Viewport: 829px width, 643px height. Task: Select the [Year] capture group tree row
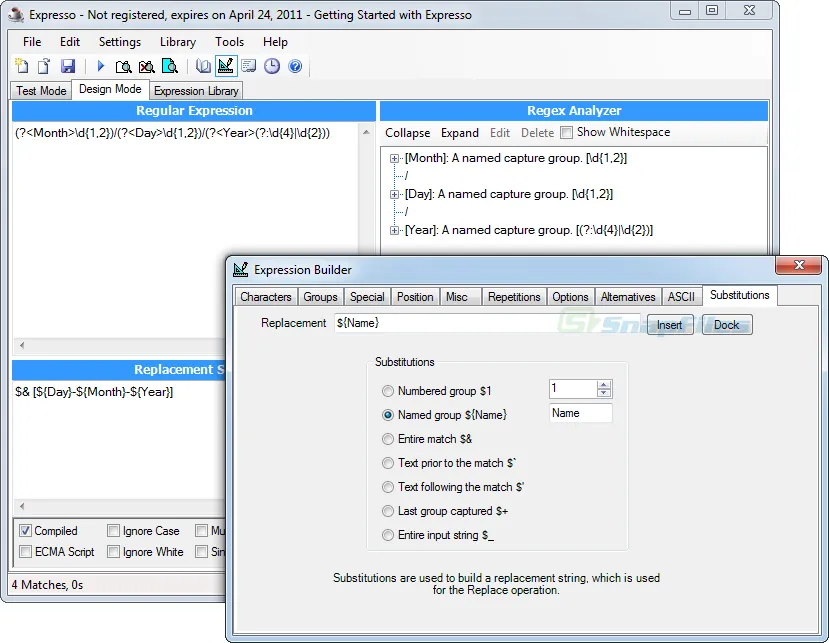[x=529, y=230]
